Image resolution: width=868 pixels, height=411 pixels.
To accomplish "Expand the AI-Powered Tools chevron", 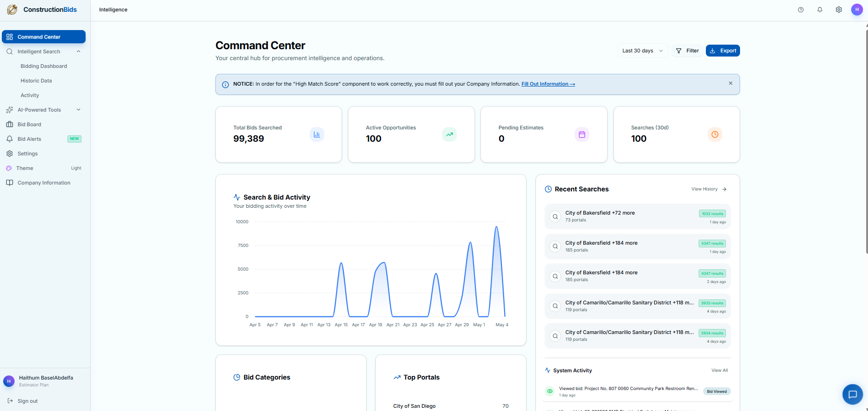I will pos(78,110).
